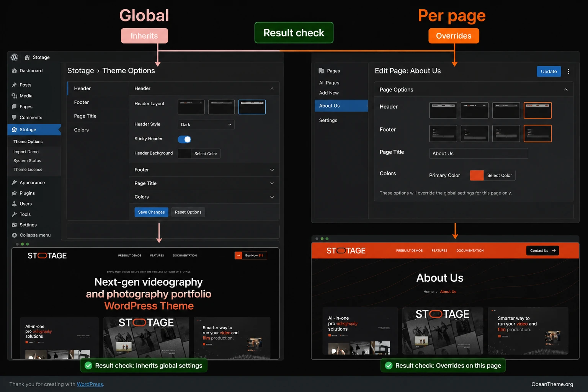Click the Save Changes button

(x=151, y=212)
